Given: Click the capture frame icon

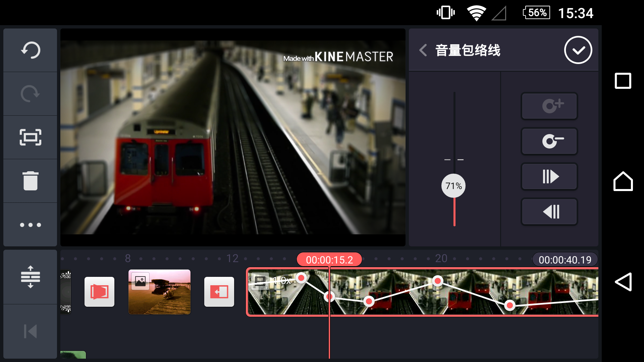Looking at the screenshot, I should coord(30,137).
